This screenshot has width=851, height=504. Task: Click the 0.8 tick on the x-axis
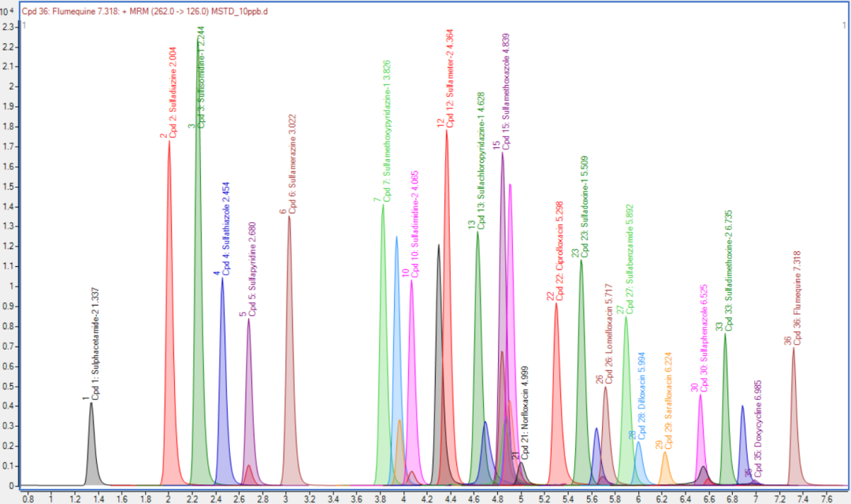28,498
